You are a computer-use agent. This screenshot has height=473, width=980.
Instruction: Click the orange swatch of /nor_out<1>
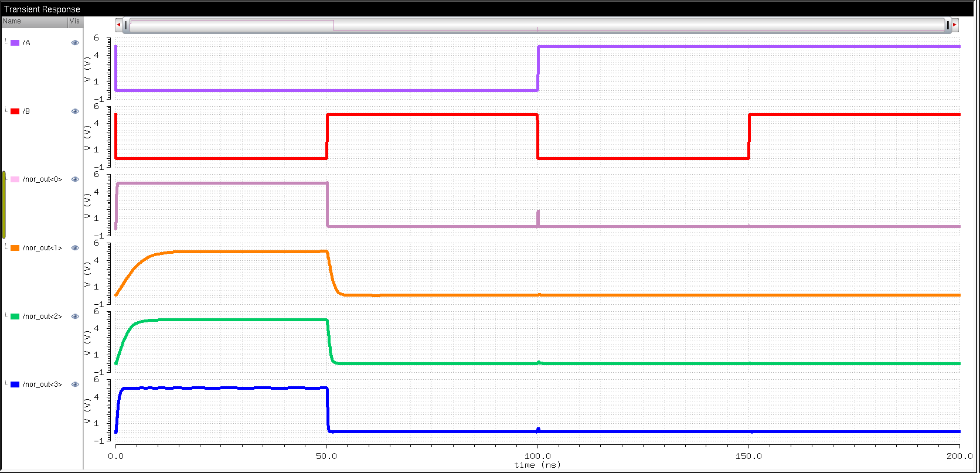click(15, 248)
